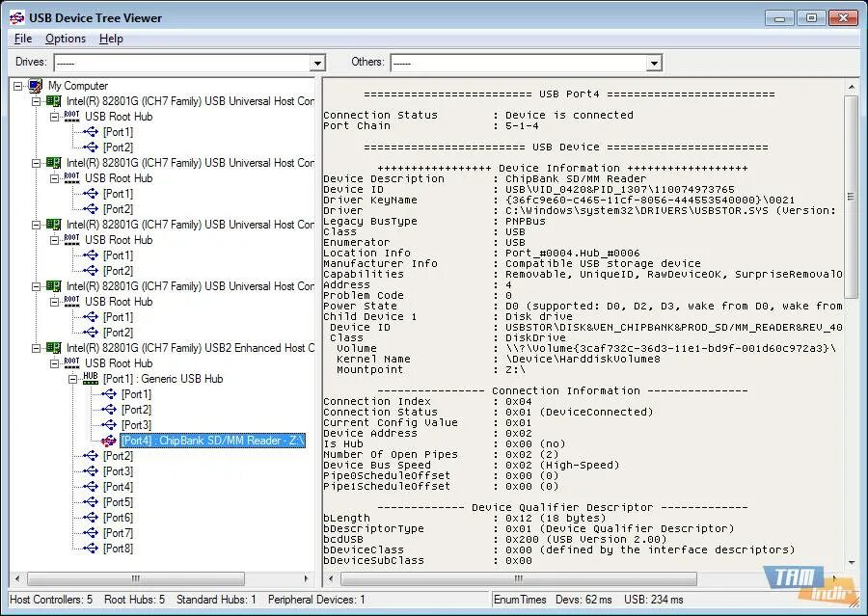Viewport: 868px width, 616px height.
Task: Click the 'Connection Status : Device is connected' line
Action: coord(478,115)
